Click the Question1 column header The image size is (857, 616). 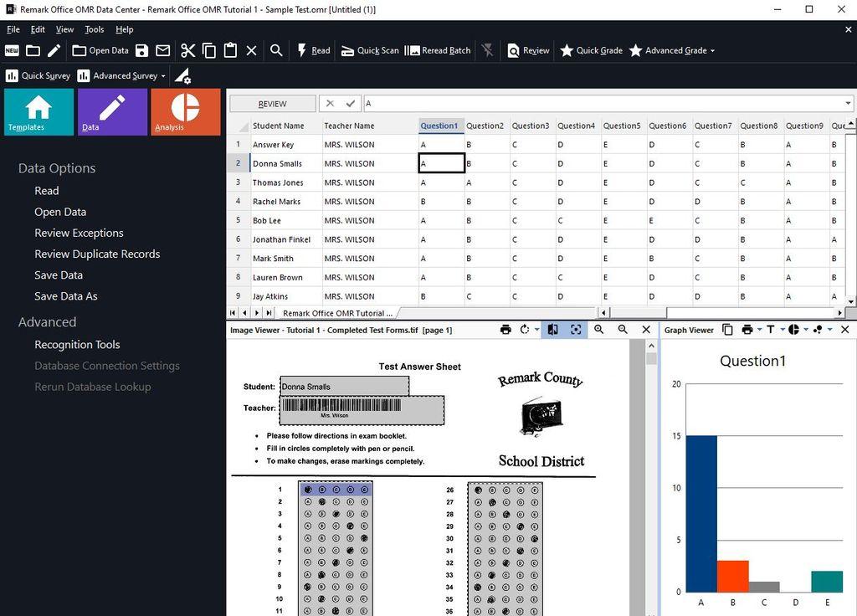click(x=441, y=126)
